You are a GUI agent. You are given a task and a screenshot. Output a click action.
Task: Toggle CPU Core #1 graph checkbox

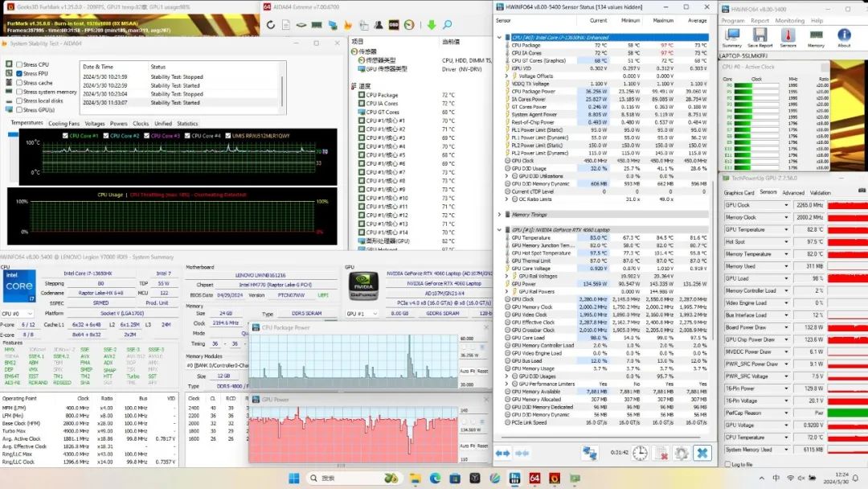tap(65, 135)
